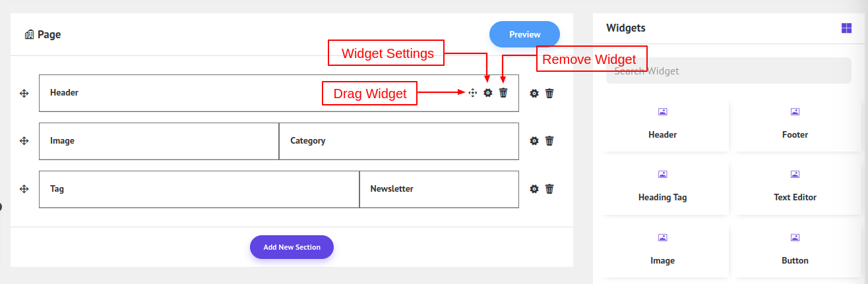The width and height of the screenshot is (868, 284).
Task: Click Add New Section button
Action: click(x=292, y=247)
